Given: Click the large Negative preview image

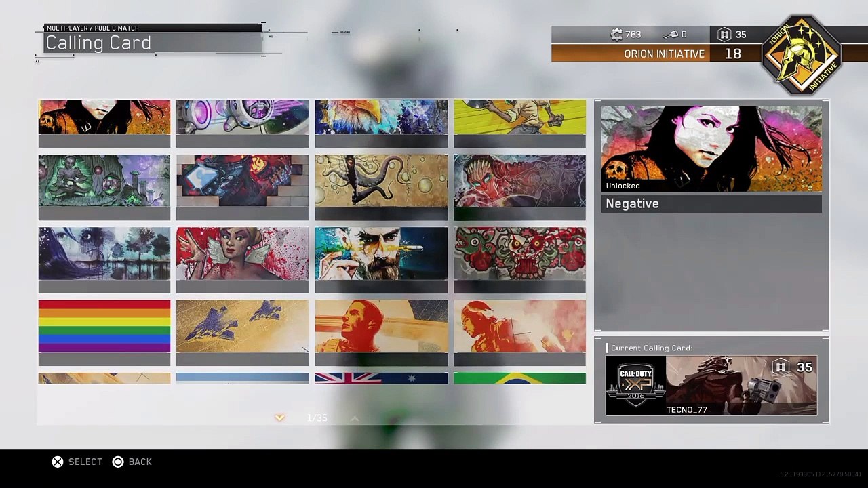Looking at the screenshot, I should (711, 148).
